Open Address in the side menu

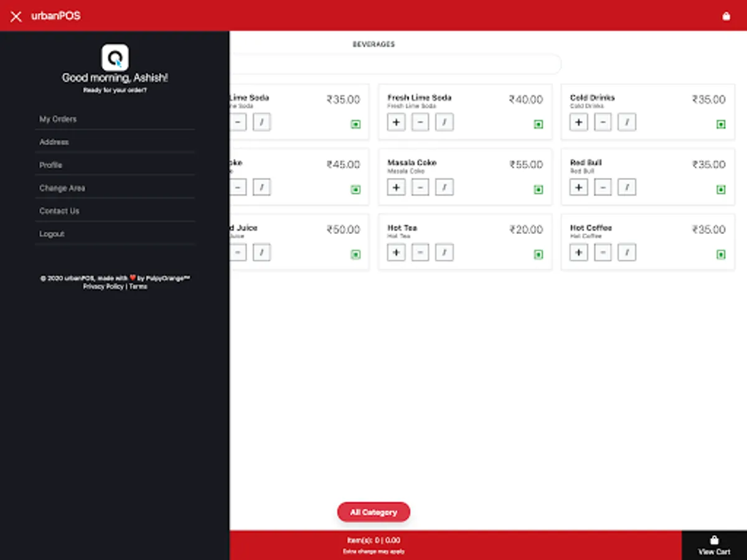click(x=115, y=142)
